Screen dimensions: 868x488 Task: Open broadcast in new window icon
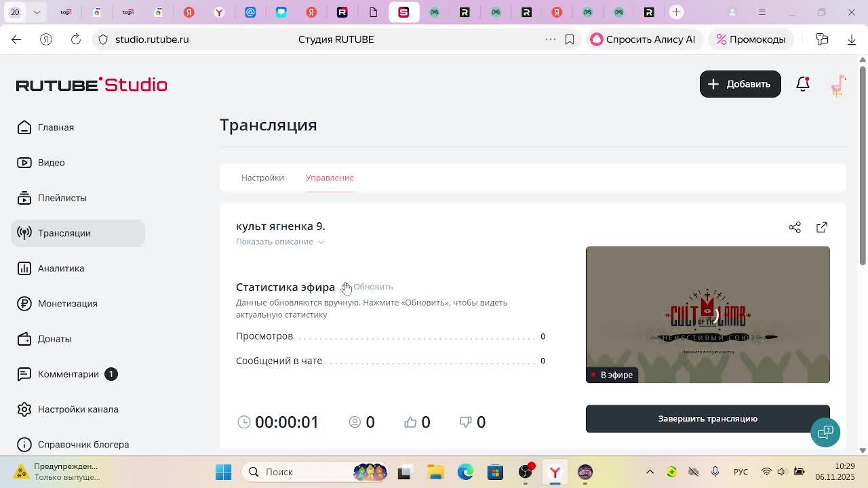(x=822, y=227)
